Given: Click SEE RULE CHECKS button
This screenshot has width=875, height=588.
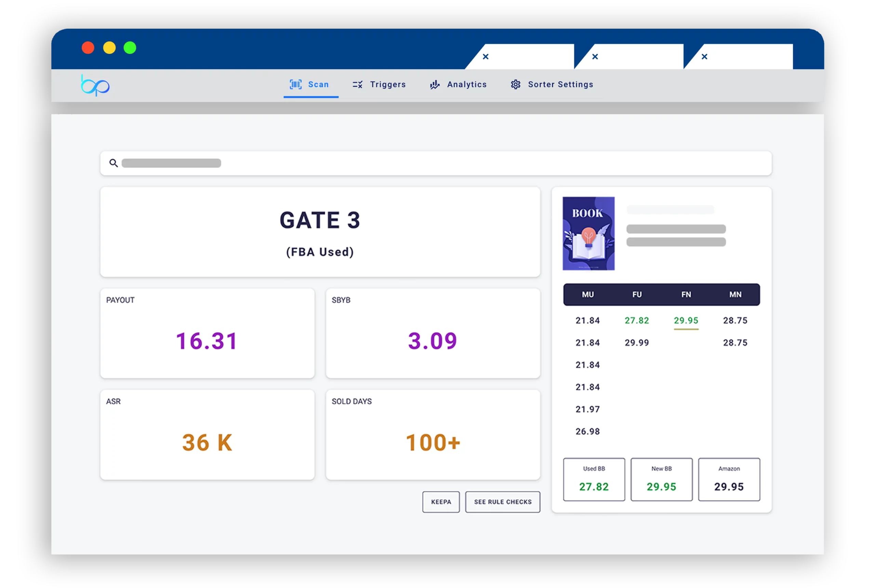Looking at the screenshot, I should click(502, 502).
